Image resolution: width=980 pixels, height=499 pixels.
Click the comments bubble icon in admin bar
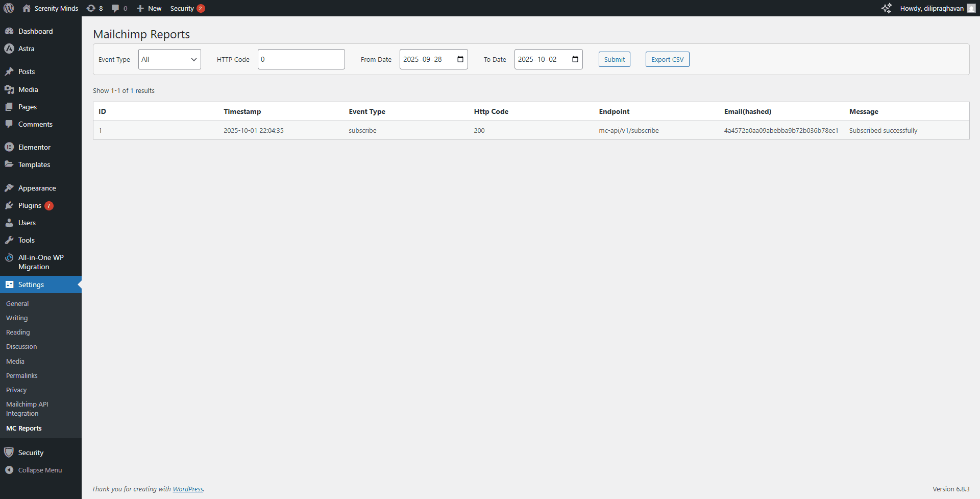coord(115,8)
